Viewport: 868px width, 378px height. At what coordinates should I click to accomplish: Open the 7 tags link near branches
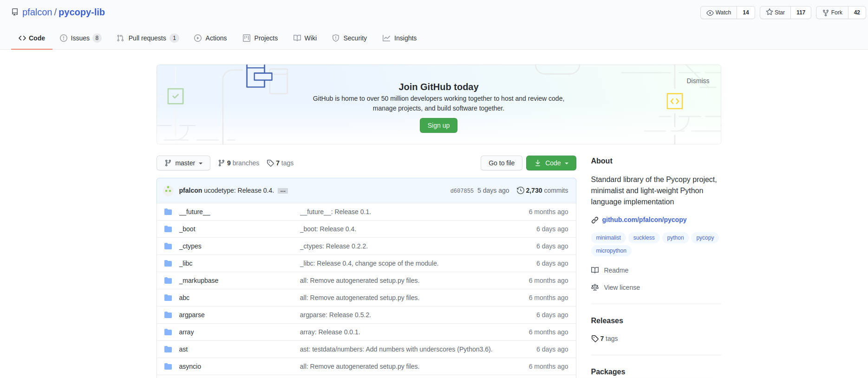pos(280,163)
